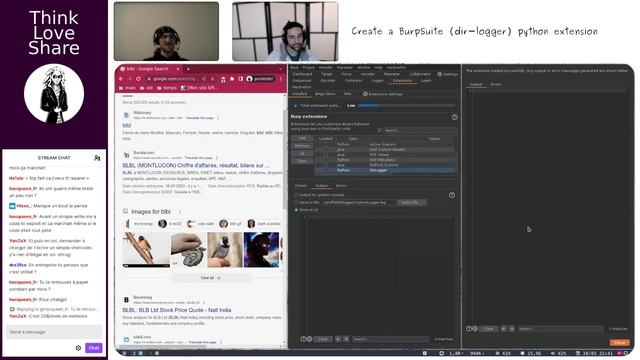The height and width of the screenshot is (360, 640).
Task: Go back in the Chrome browser
Action: (121, 79)
